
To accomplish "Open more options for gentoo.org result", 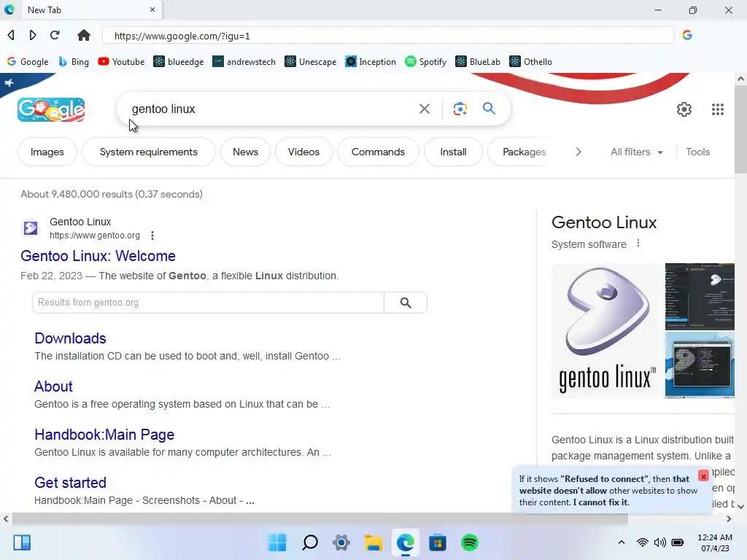I will [152, 236].
